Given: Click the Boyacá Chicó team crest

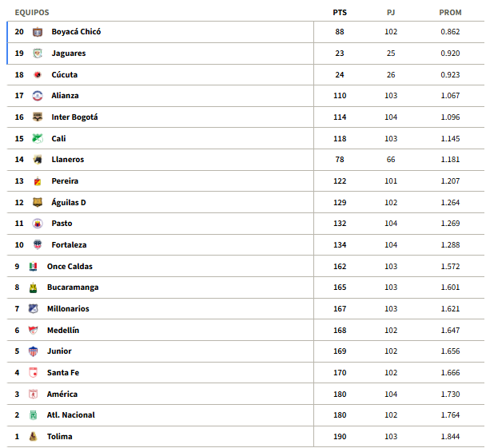Looking at the screenshot, I should (38, 32).
